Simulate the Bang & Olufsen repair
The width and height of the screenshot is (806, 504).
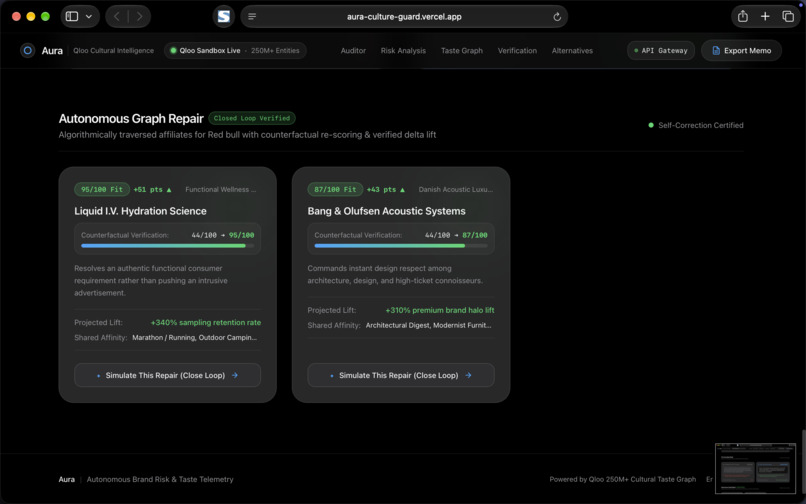pos(401,375)
